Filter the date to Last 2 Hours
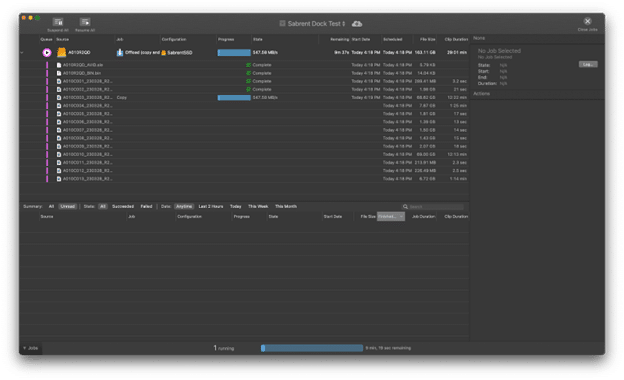The image size is (624, 380). (x=211, y=207)
